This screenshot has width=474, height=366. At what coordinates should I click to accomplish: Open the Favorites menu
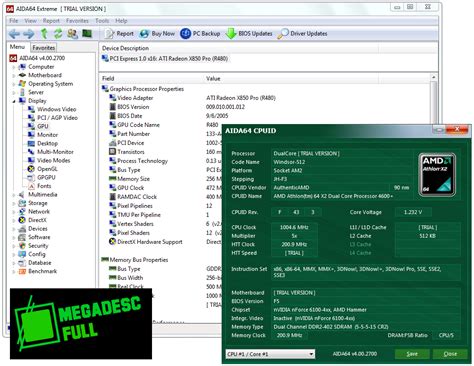click(77, 21)
